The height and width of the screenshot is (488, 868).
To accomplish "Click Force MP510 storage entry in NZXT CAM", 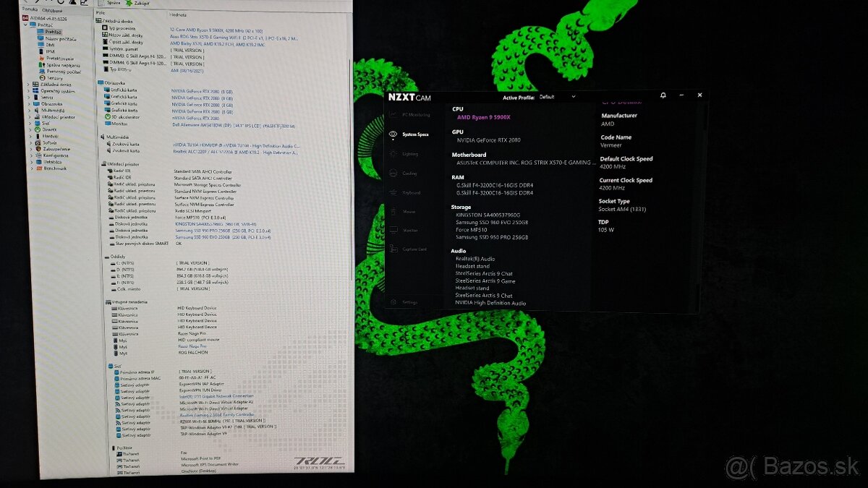I will [x=471, y=230].
